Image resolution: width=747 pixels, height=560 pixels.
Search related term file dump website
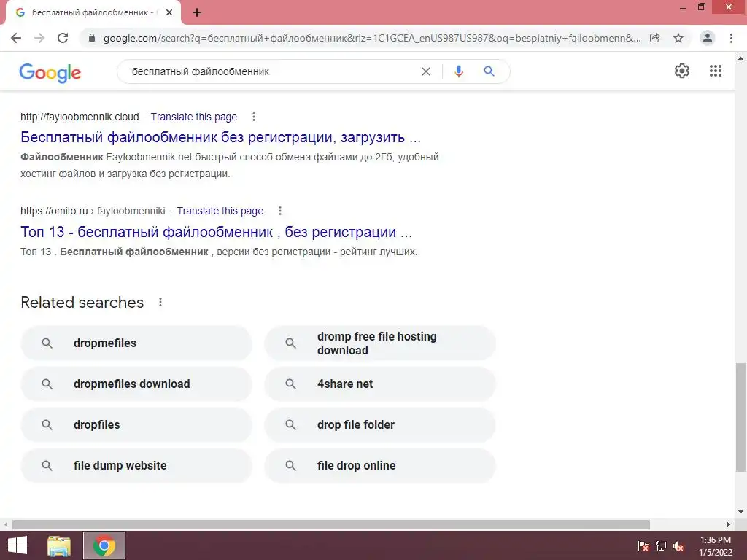coord(136,466)
